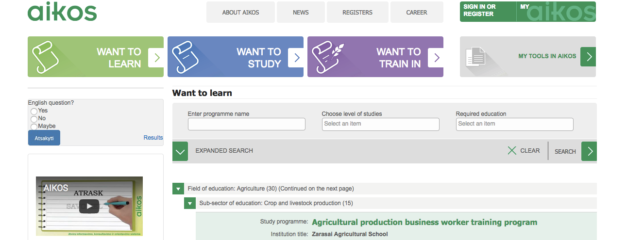Click the Want to Study arrow icon
644x240 pixels.
296,58
